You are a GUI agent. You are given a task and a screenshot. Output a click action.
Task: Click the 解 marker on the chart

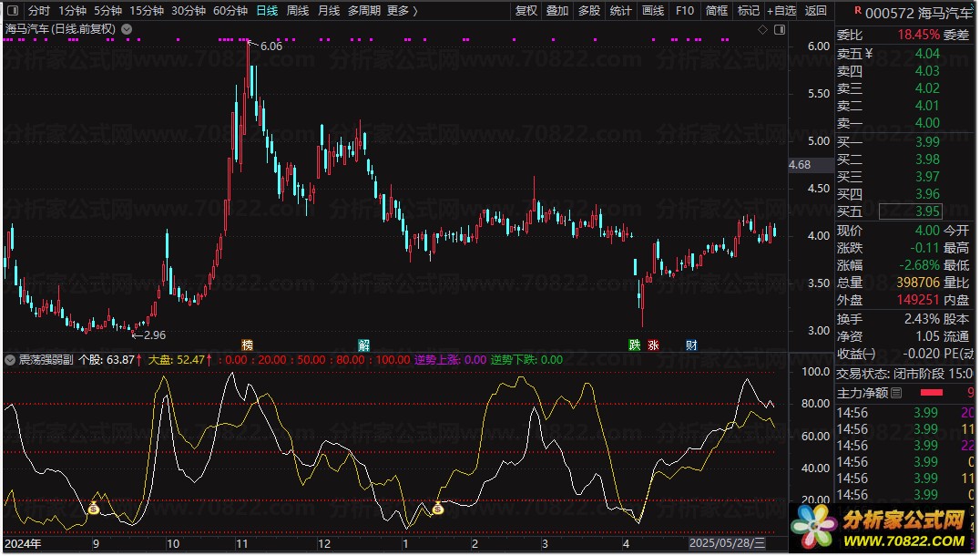pyautogui.click(x=363, y=345)
